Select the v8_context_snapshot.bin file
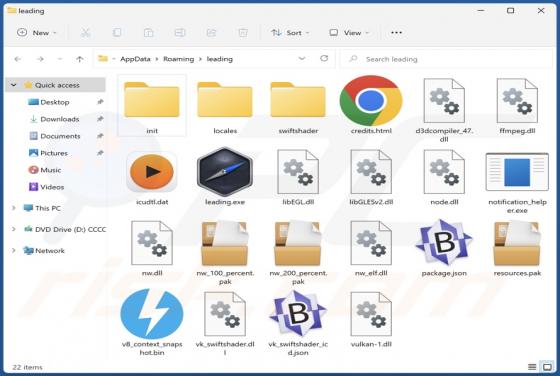The image size is (560, 376). [152, 322]
